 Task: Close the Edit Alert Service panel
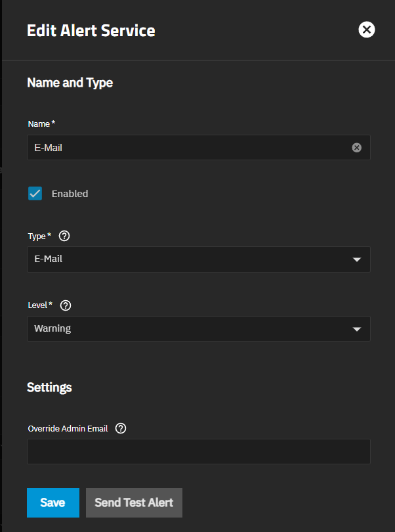(367, 30)
